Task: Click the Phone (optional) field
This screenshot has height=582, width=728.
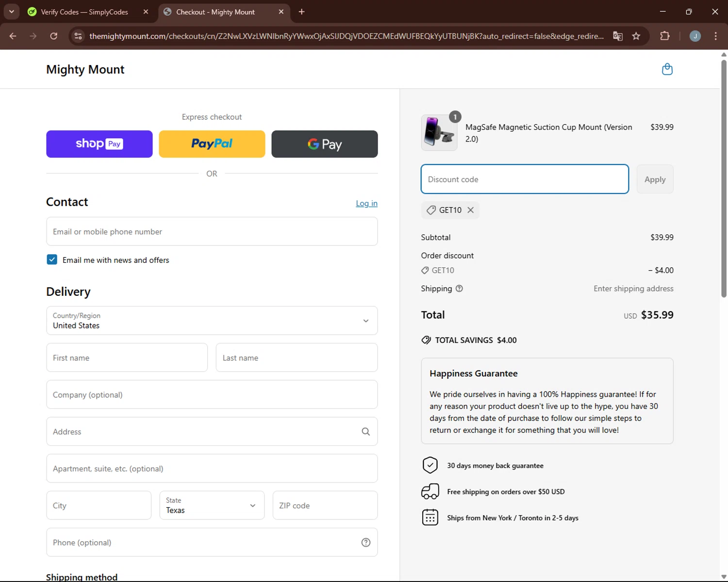Action: (212, 542)
